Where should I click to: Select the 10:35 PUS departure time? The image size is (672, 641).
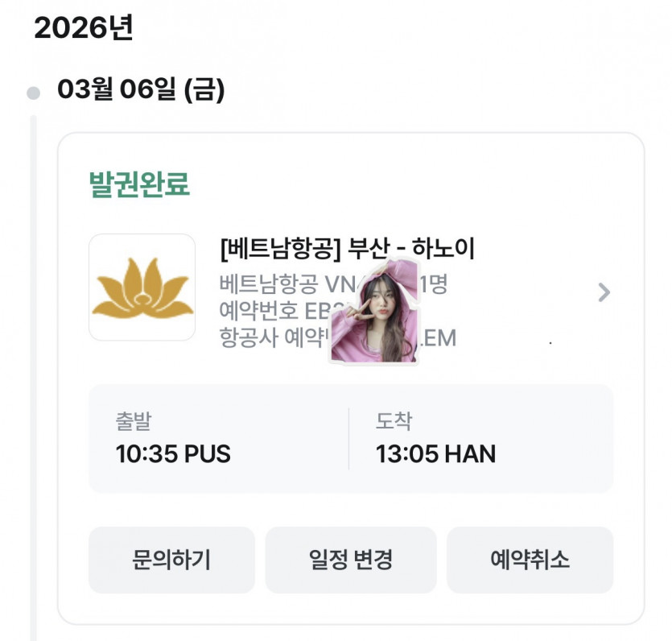click(x=173, y=454)
